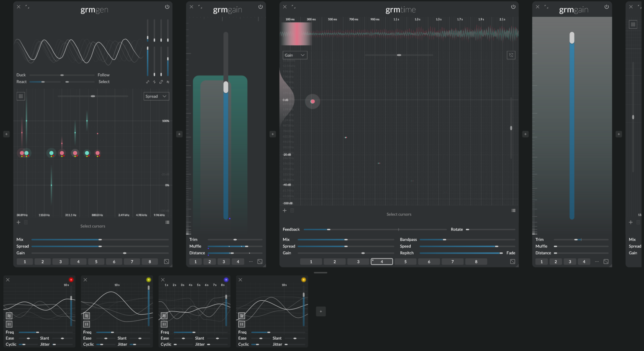Viewport: 644px width, 351px height.
Task: Open the cursor list icon in grmtime
Action: [x=514, y=210]
